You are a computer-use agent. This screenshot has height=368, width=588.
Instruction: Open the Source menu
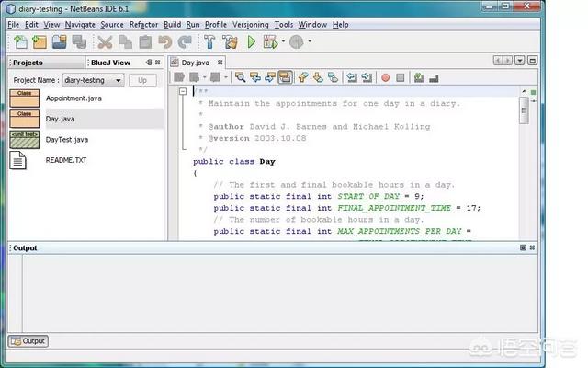point(112,25)
